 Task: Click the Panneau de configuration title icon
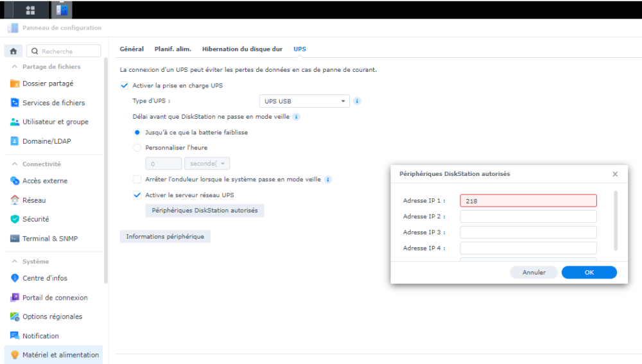click(13, 28)
